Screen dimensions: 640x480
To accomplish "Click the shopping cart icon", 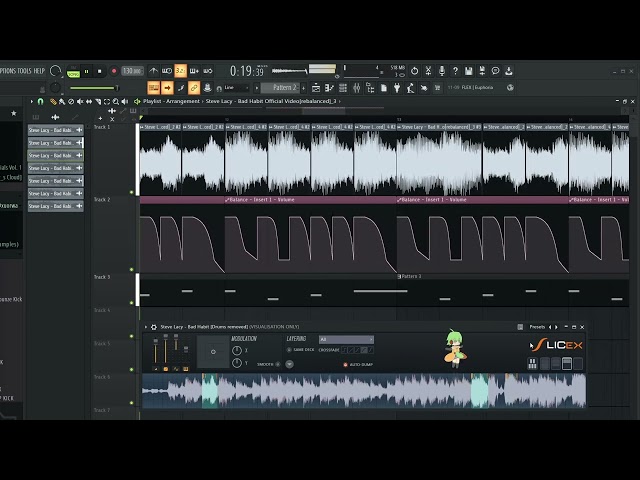I will 437,88.
